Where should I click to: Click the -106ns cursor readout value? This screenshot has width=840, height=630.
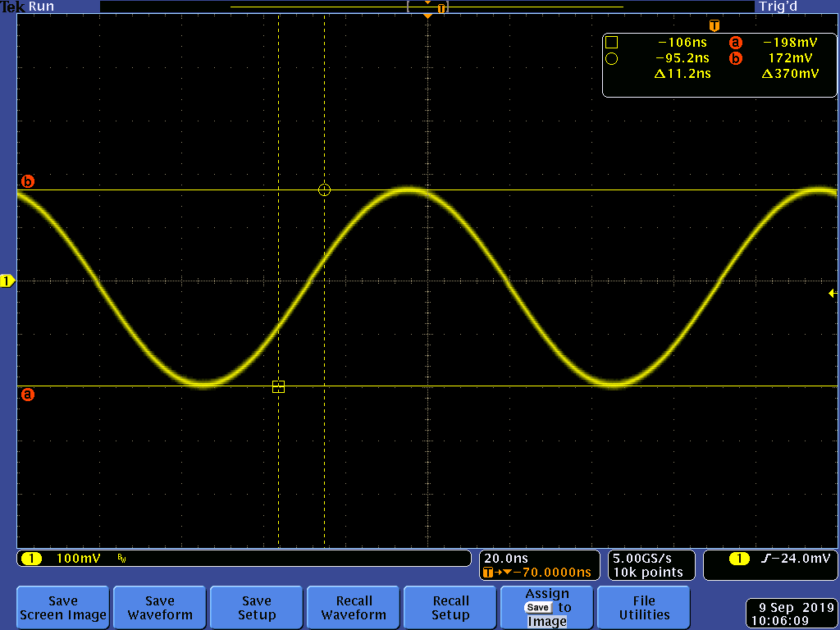[x=682, y=43]
